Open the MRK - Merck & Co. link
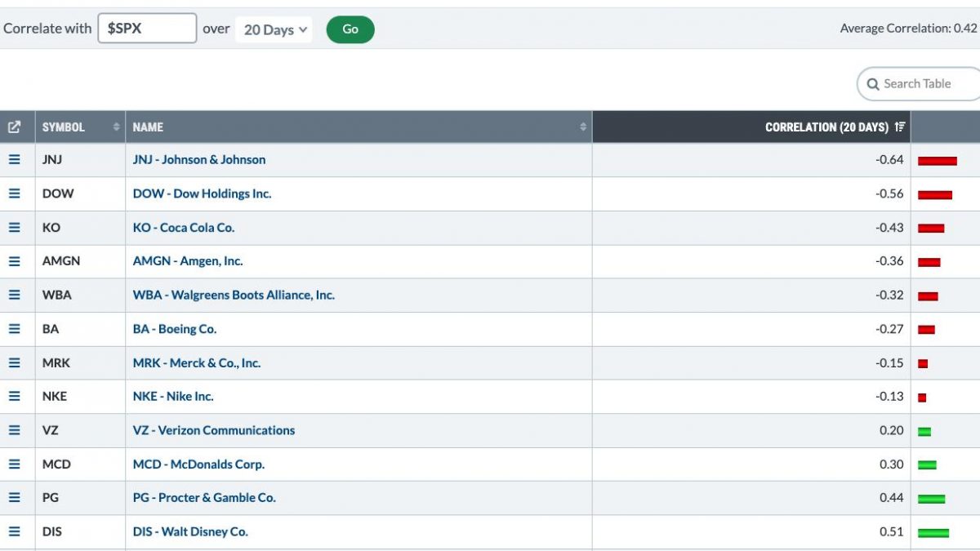 point(197,362)
